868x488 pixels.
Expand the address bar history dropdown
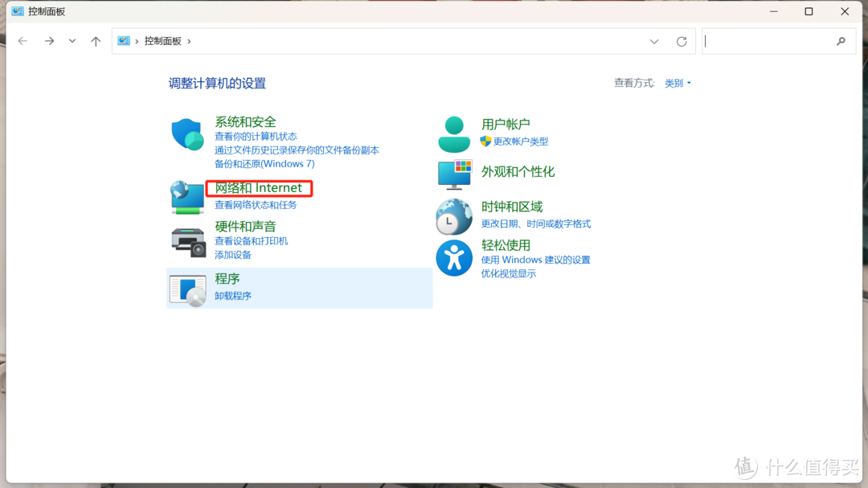(x=654, y=42)
